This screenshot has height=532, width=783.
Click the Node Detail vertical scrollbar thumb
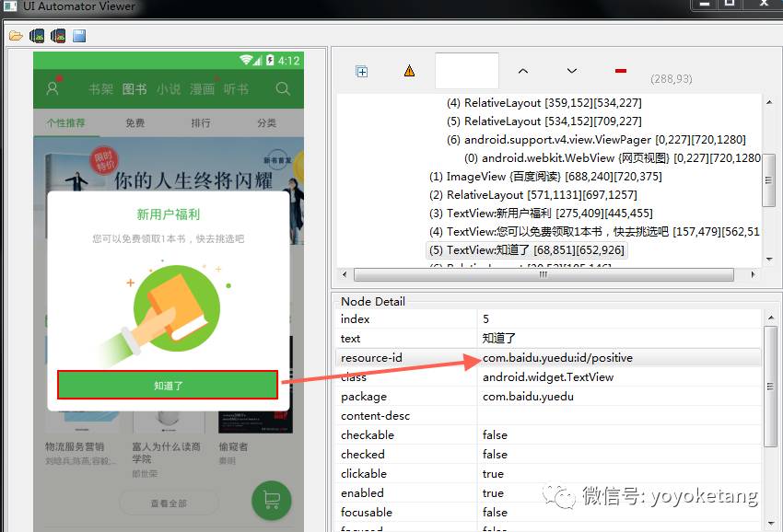(x=770, y=387)
